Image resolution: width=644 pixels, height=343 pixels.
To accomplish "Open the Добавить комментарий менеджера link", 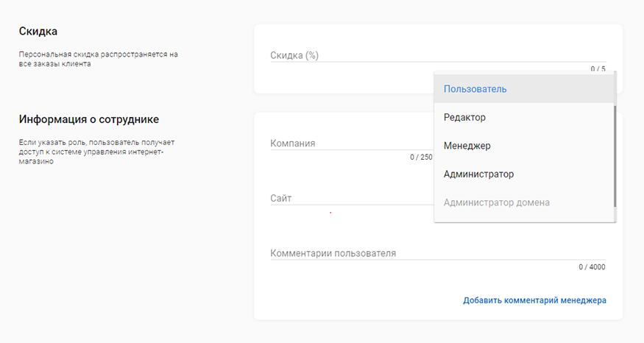I will point(534,300).
